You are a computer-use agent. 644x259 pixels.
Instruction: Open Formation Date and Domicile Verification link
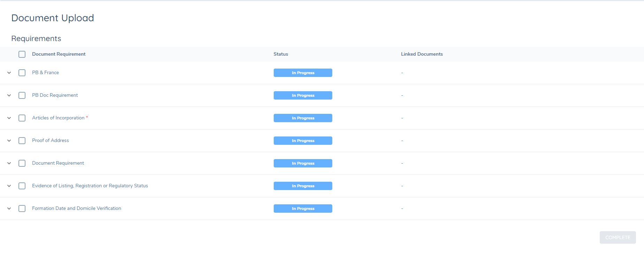click(x=76, y=208)
